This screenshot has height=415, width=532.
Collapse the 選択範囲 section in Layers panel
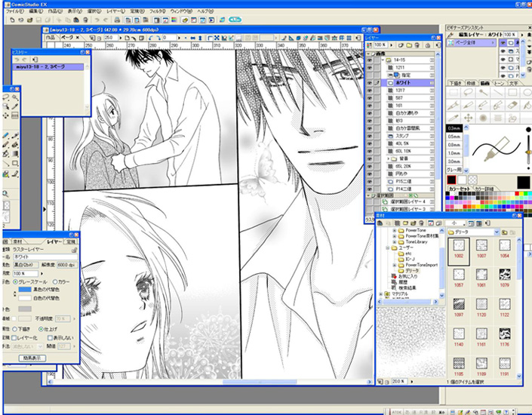[369, 195]
